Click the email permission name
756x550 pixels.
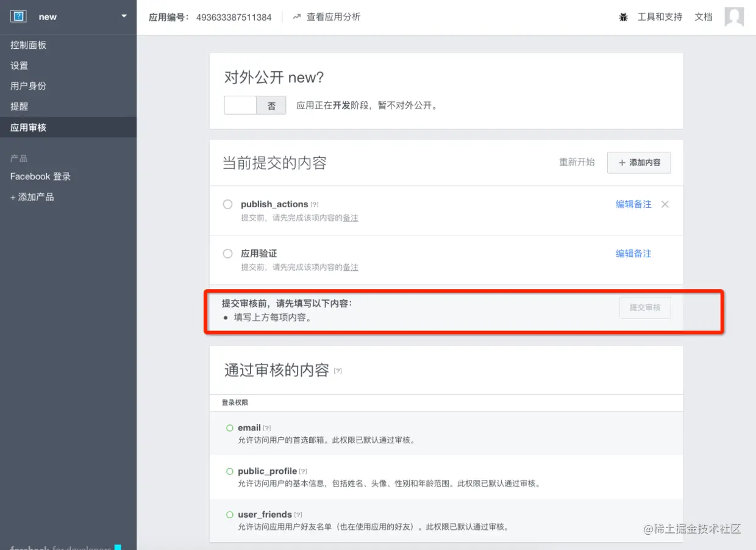pos(249,427)
